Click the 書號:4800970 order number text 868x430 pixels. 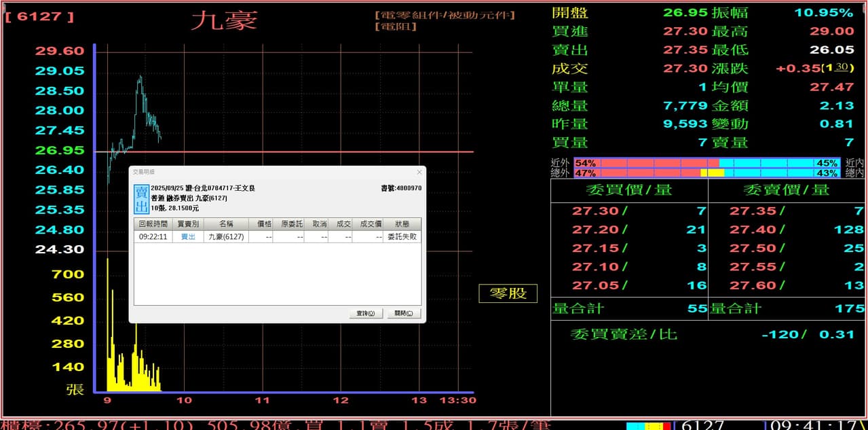coord(402,187)
